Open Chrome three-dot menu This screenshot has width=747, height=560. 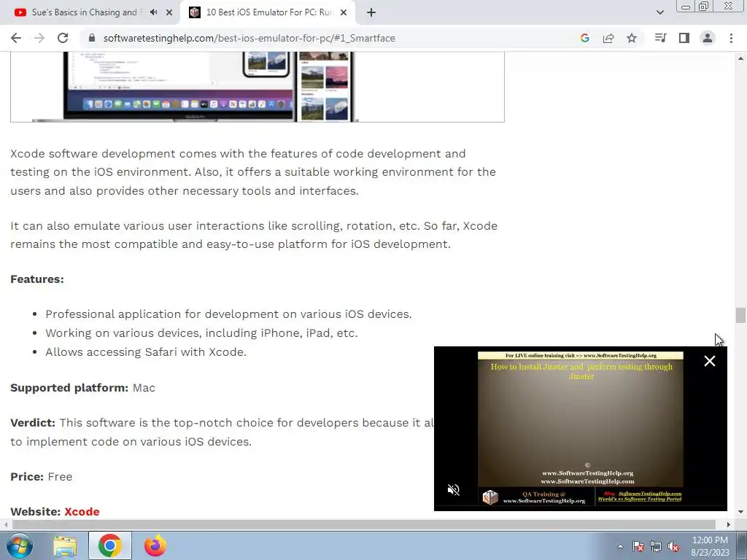pos(731,38)
